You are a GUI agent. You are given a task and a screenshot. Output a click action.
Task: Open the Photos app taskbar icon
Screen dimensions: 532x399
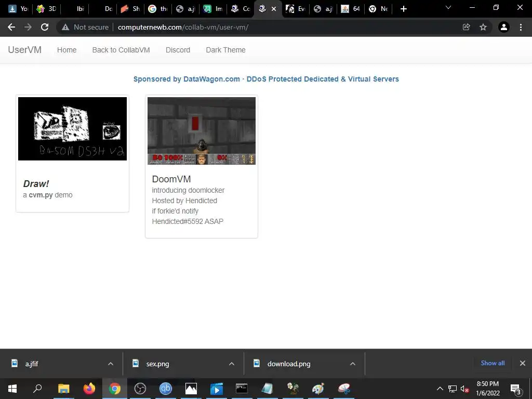click(x=191, y=389)
